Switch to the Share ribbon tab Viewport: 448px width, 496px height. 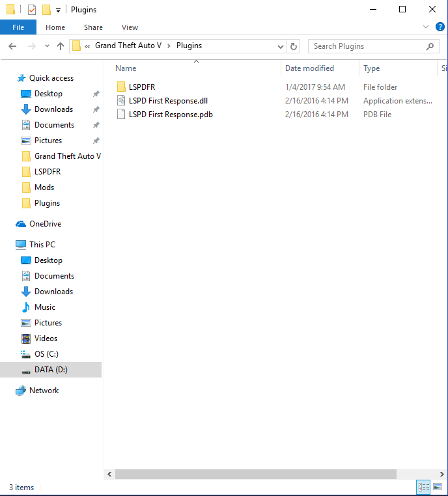(x=93, y=27)
